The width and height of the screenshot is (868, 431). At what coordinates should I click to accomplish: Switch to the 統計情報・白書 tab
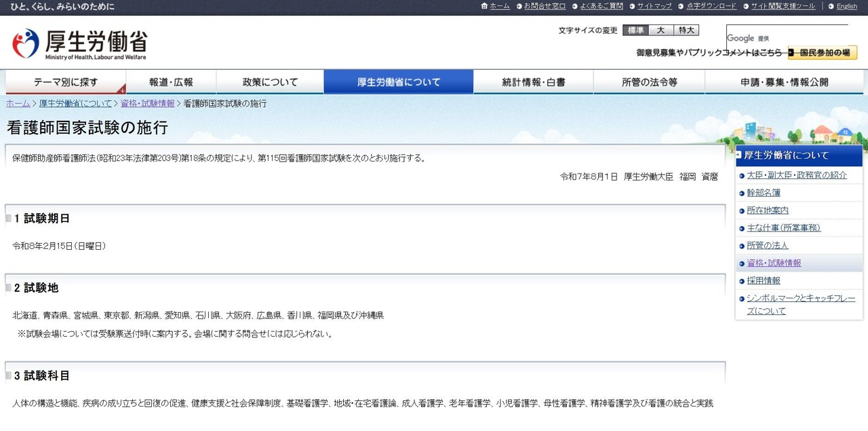tap(533, 81)
